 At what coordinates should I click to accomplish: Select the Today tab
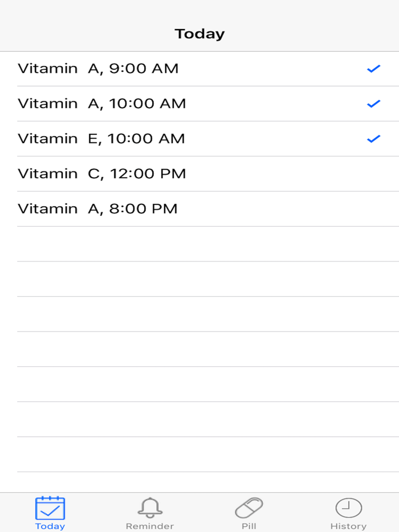(50, 511)
